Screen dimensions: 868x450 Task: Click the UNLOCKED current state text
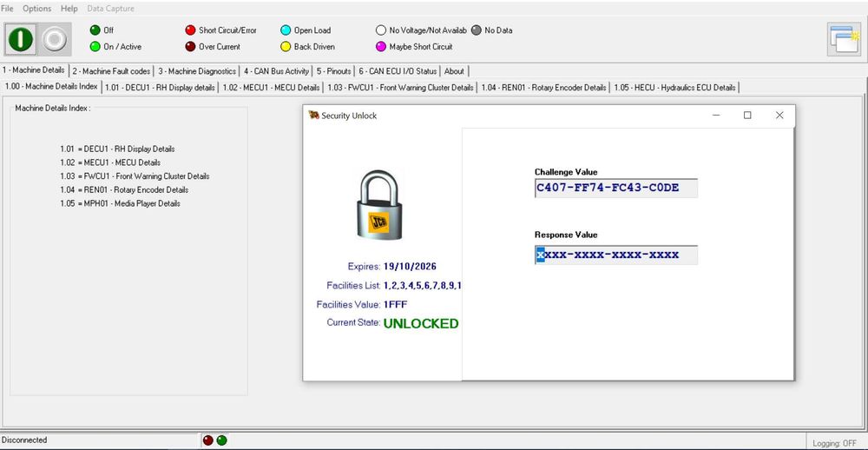point(421,324)
